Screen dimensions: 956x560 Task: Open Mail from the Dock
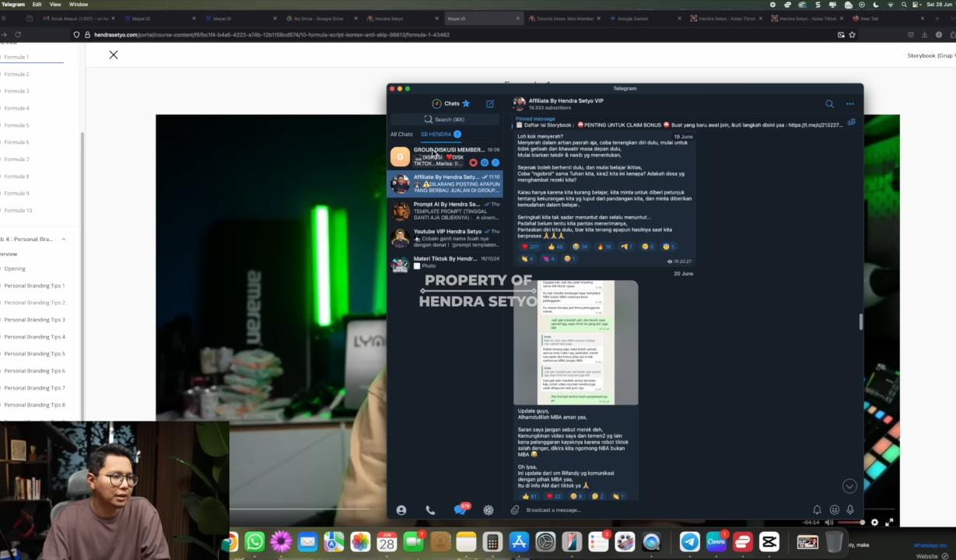coord(307,541)
